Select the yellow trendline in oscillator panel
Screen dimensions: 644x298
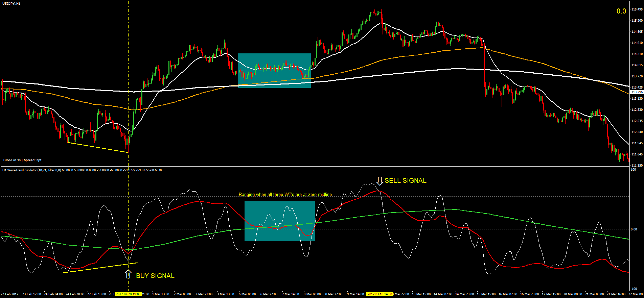coord(99,268)
